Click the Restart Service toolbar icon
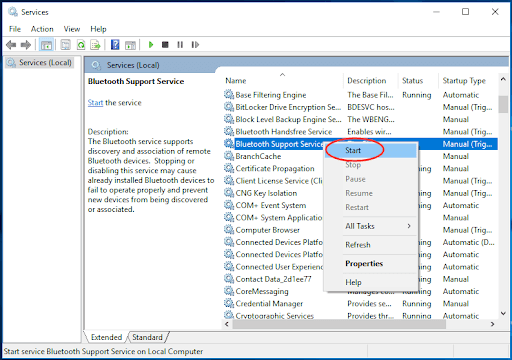 pyautogui.click(x=195, y=44)
